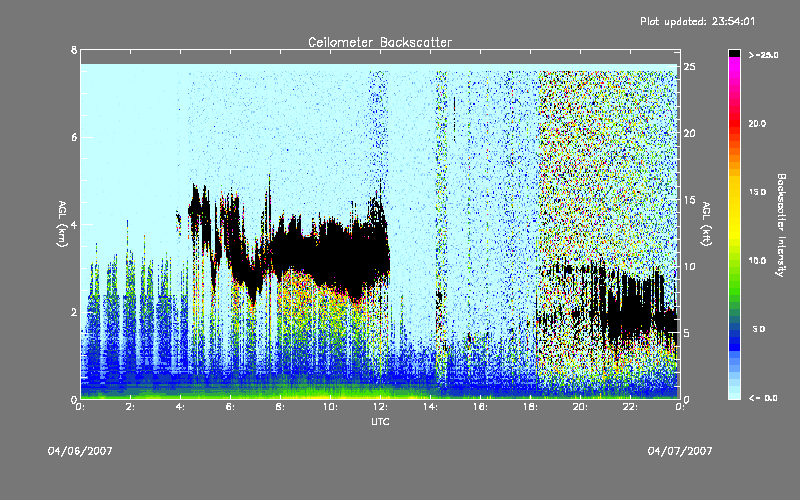Viewport: 800px width, 500px height.
Task: Click the "Ceilometer Backscatter" plot title
Action: (x=380, y=42)
